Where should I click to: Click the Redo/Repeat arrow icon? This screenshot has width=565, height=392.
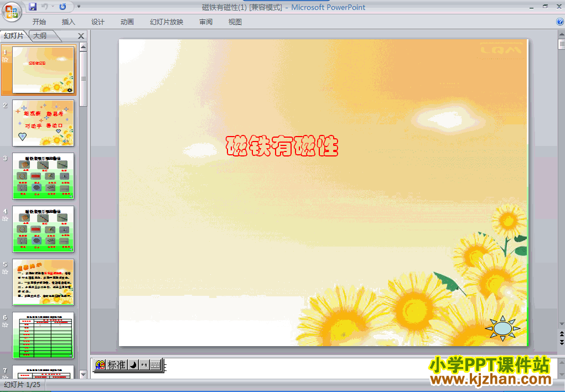(x=63, y=7)
